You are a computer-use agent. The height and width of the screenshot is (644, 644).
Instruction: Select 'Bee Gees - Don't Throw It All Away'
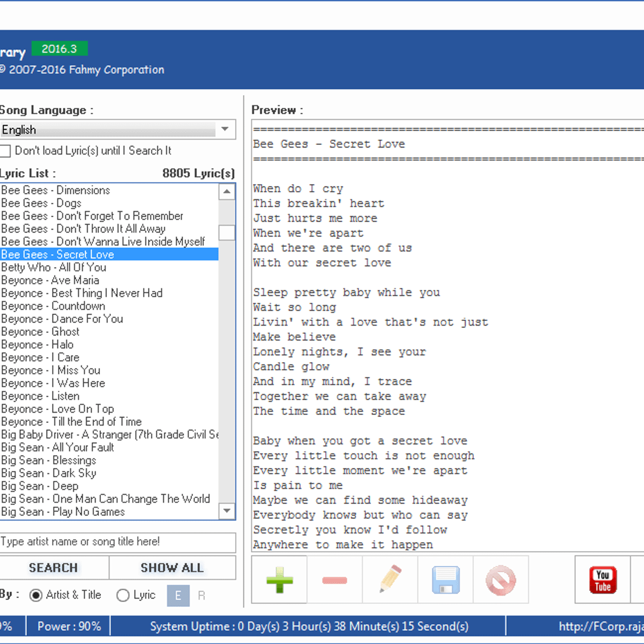[x=109, y=229]
